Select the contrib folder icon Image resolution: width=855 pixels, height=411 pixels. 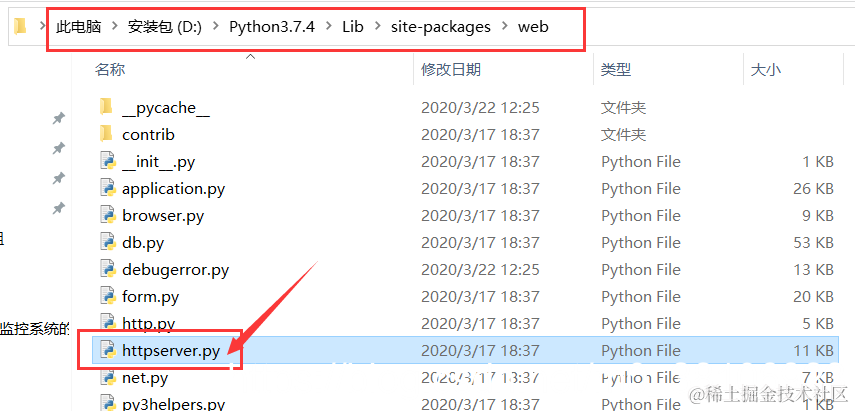coord(106,134)
